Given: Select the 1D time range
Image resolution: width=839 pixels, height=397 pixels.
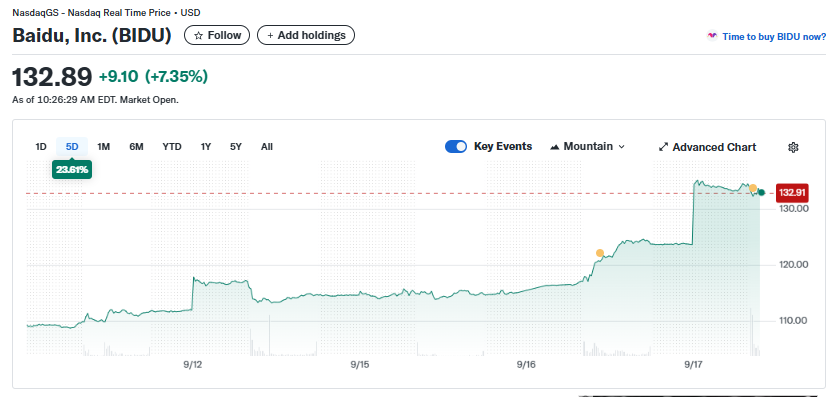Looking at the screenshot, I should point(41,147).
